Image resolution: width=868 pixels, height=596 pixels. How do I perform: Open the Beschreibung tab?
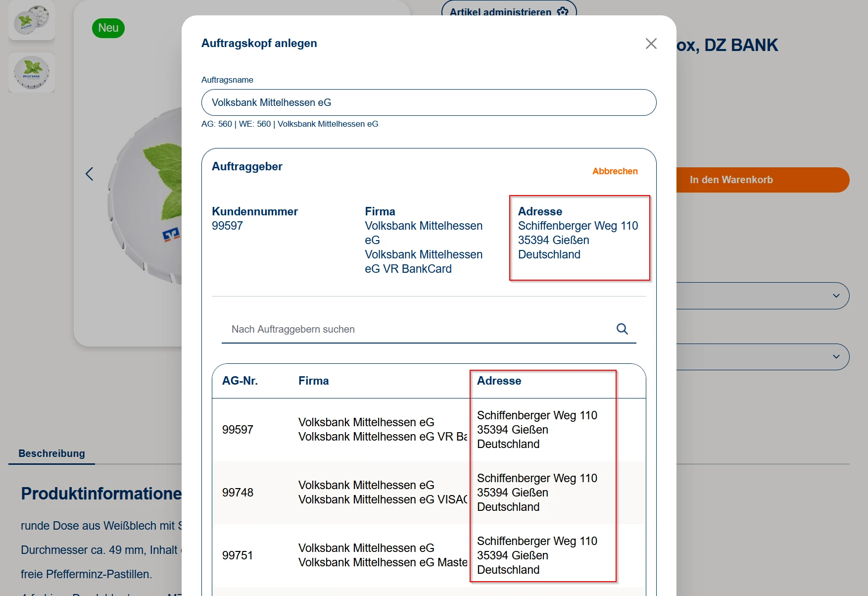(x=52, y=453)
